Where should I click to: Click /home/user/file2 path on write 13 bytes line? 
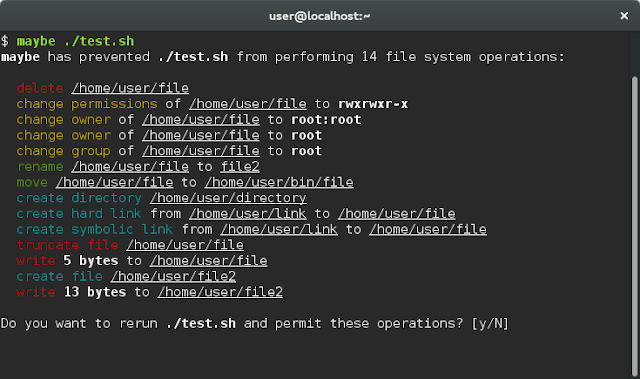(220, 292)
